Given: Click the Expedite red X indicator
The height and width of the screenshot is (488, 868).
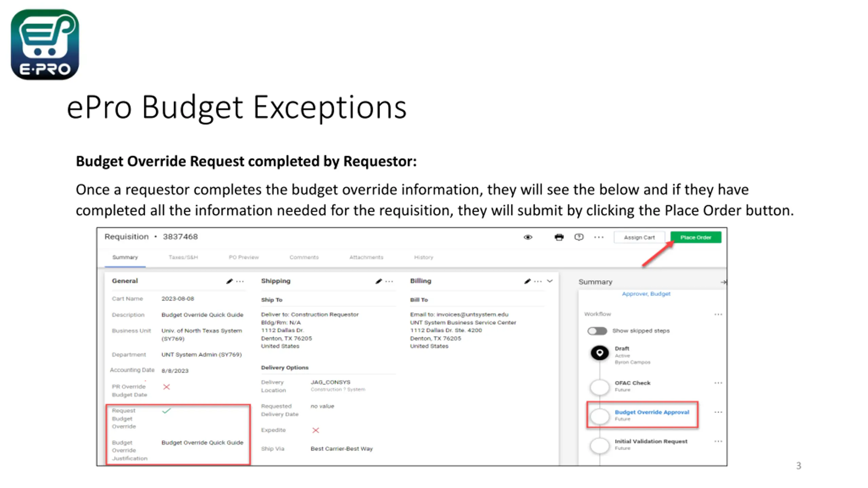Looking at the screenshot, I should 316,430.
